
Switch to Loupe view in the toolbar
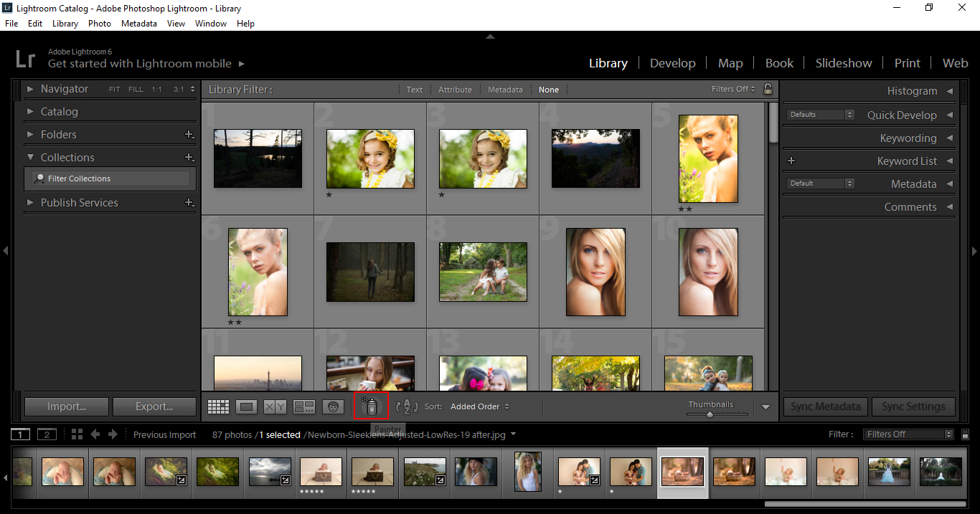pyautogui.click(x=247, y=406)
